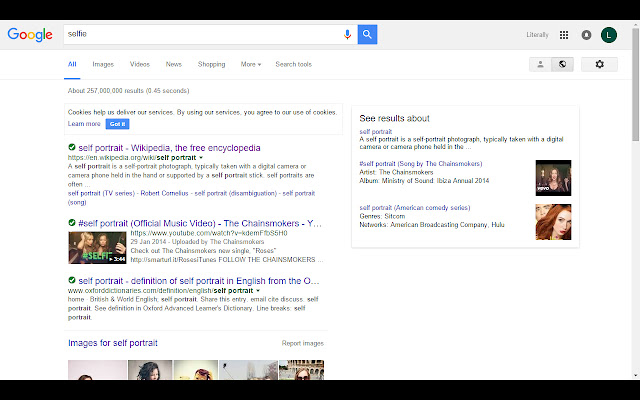The height and width of the screenshot is (400, 640).
Task: Switch to News tab
Action: click(173, 64)
